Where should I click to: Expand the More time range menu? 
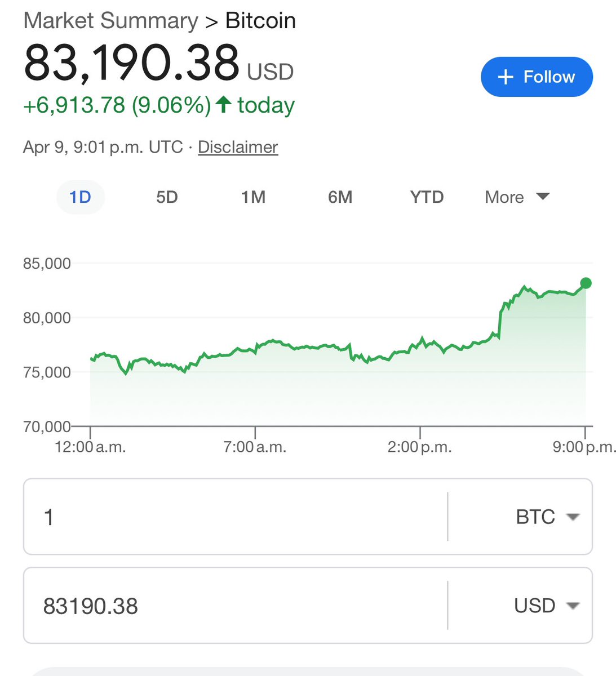517,197
